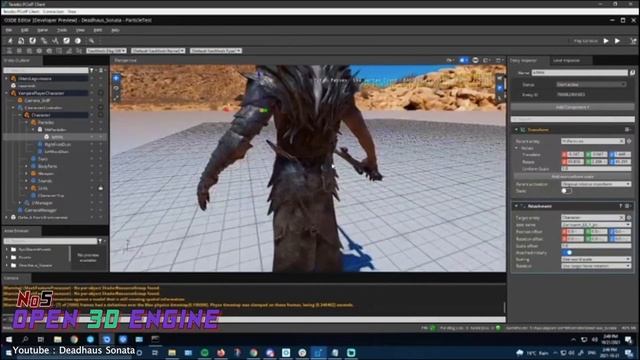Expand the first entity row in Outliner
The height and width of the screenshot is (360, 640).
pyautogui.click(x=7, y=78)
